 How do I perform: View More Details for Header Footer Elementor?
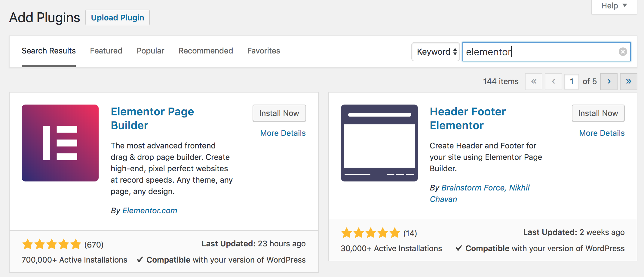[602, 133]
